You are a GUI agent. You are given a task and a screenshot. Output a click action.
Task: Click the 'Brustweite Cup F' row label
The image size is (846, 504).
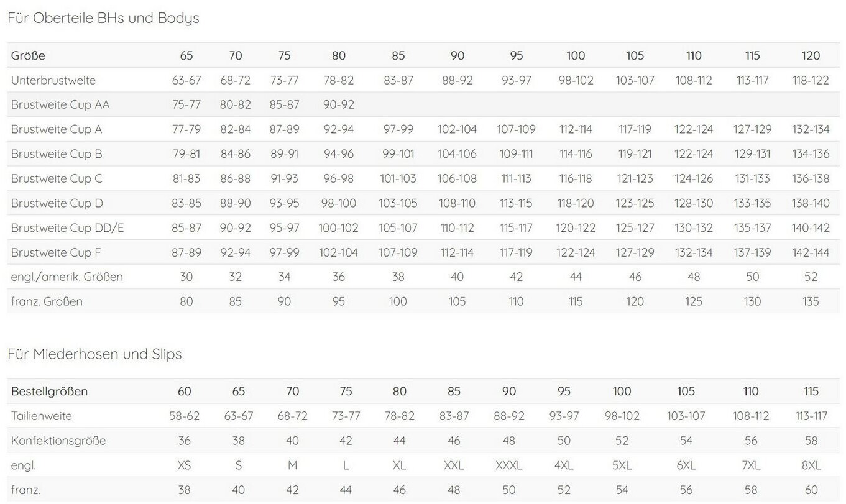pyautogui.click(x=56, y=252)
